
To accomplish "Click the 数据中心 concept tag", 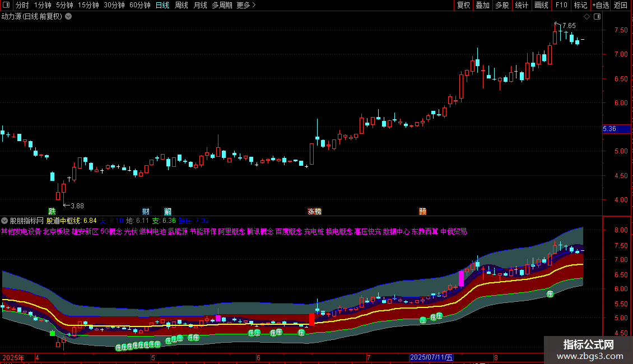I will pos(396,232).
